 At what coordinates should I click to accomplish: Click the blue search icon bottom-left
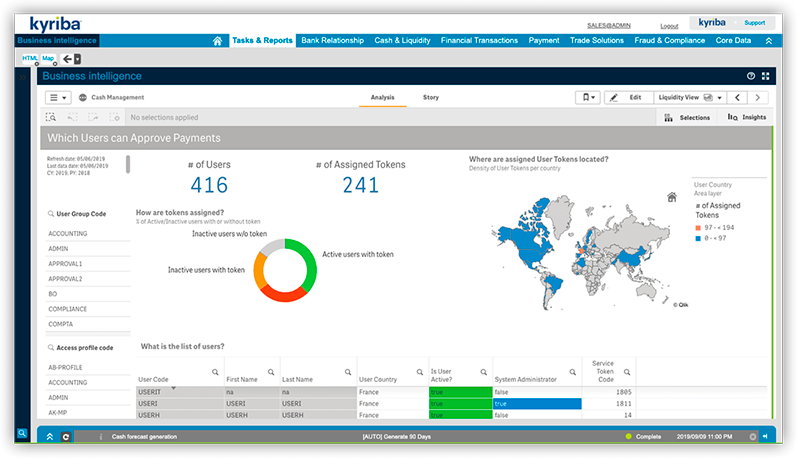[22, 433]
